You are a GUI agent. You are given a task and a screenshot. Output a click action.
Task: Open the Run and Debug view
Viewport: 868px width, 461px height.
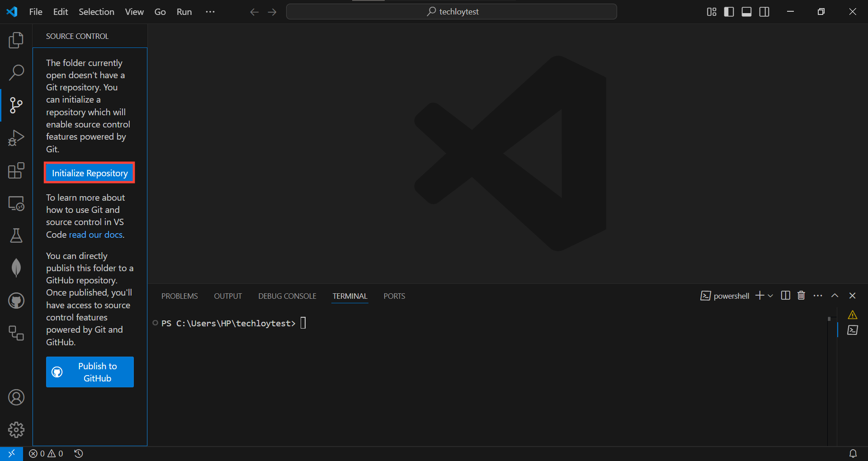click(x=16, y=138)
